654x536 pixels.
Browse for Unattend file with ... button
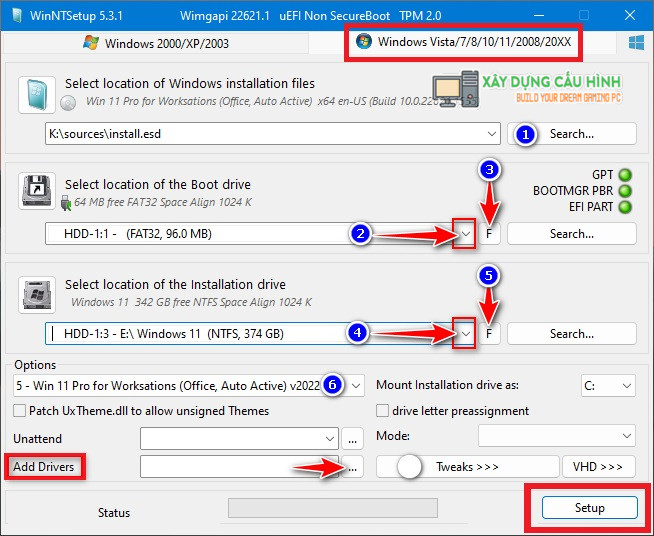point(352,438)
